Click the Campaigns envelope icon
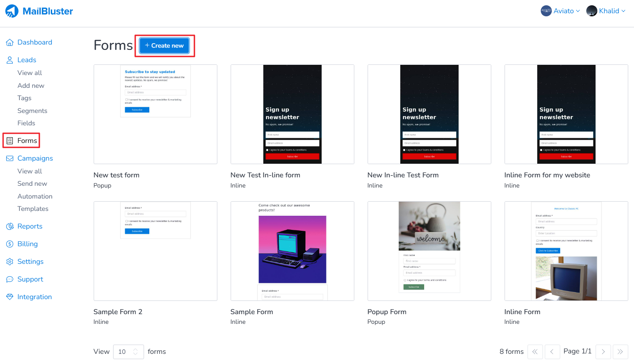 [10, 158]
